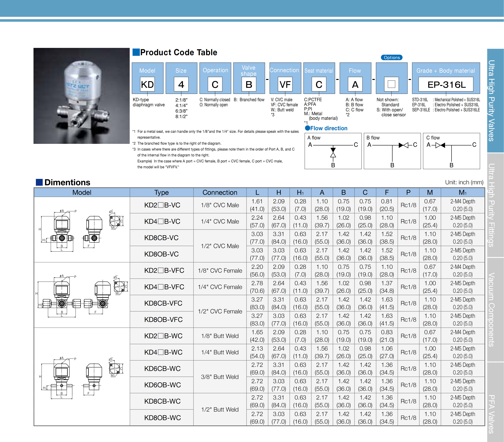Click the placeholder square in KD4□B-WC
This screenshot has height=442, width=504.
pyautogui.click(x=161, y=352)
